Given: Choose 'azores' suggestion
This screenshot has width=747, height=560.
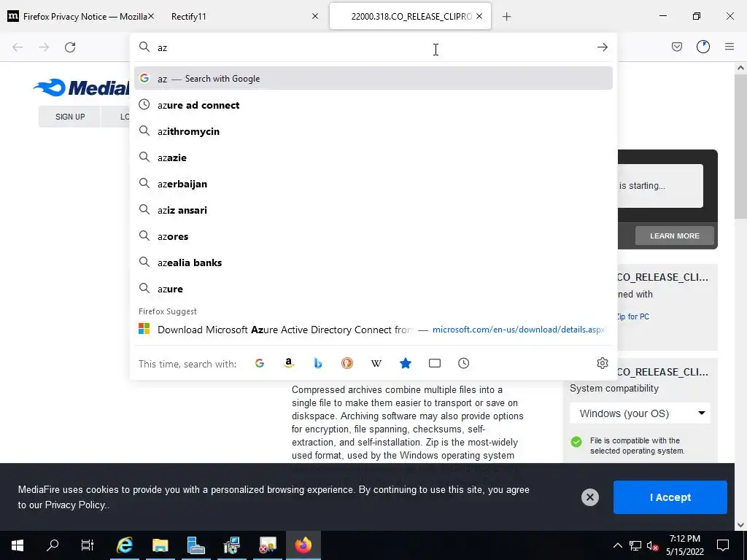Looking at the screenshot, I should (373, 236).
